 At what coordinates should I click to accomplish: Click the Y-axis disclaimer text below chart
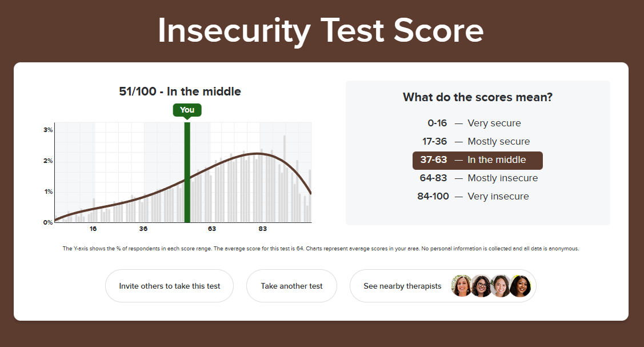pos(321,249)
